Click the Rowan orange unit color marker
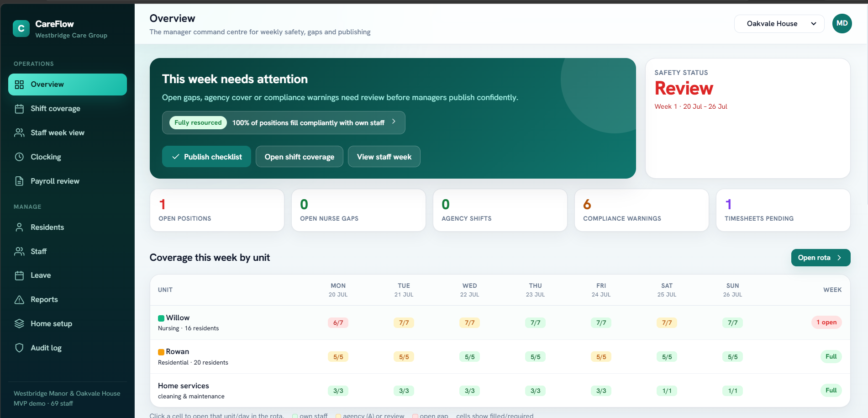 click(161, 352)
